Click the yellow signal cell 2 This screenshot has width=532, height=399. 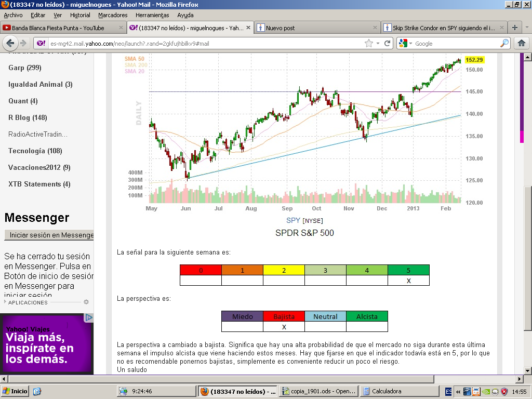(x=284, y=270)
